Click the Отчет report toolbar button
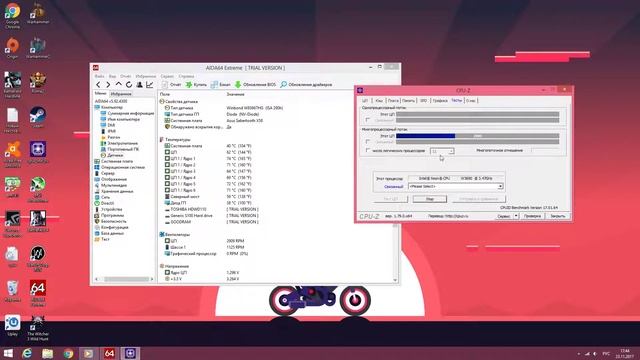The height and width of the screenshot is (360, 640). click(171, 84)
